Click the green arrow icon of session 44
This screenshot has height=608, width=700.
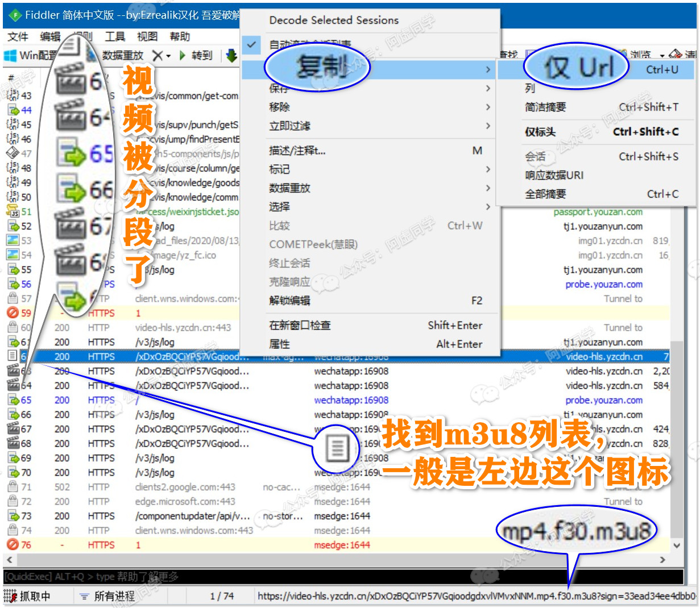pos(13,110)
